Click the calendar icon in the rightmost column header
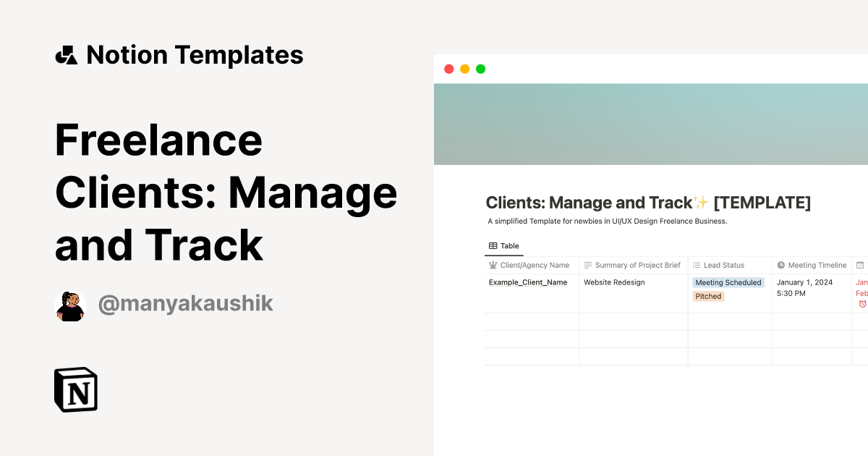Viewport: 868px width, 456px height. (x=860, y=264)
